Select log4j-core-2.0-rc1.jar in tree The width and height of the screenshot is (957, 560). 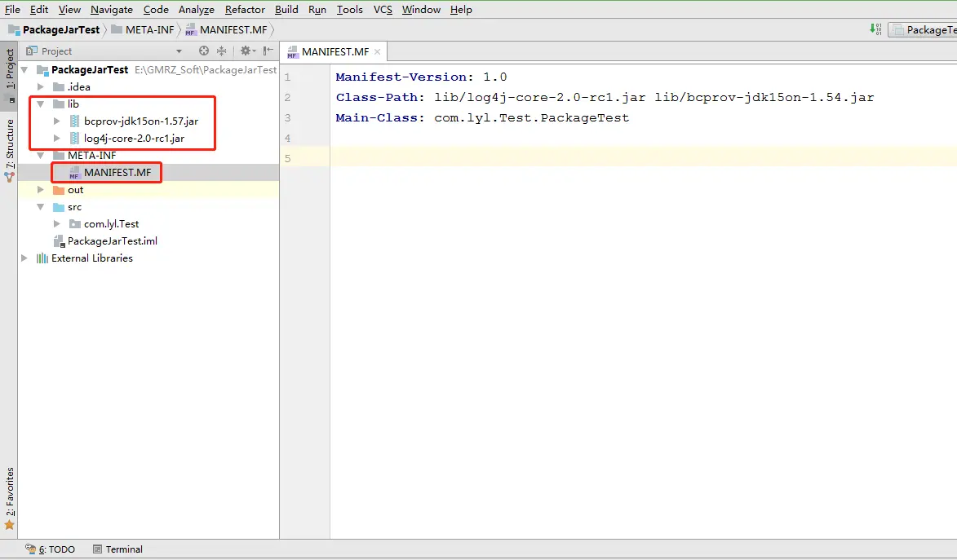pyautogui.click(x=135, y=138)
